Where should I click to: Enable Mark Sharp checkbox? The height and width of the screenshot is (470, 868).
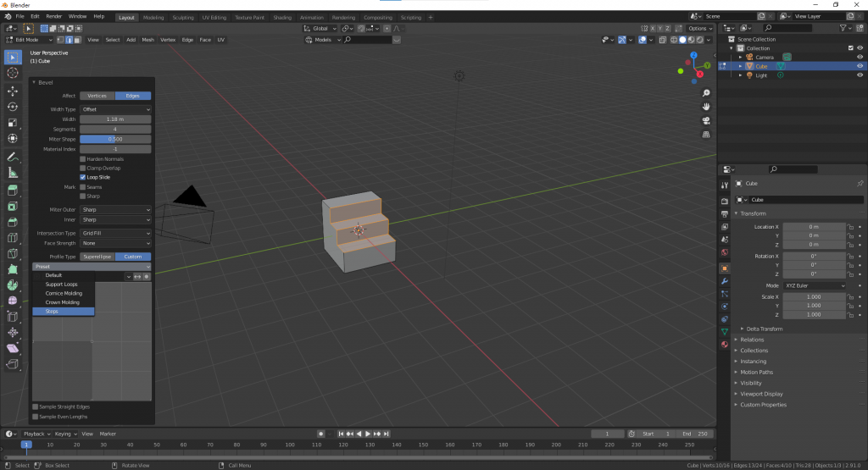[x=83, y=196]
